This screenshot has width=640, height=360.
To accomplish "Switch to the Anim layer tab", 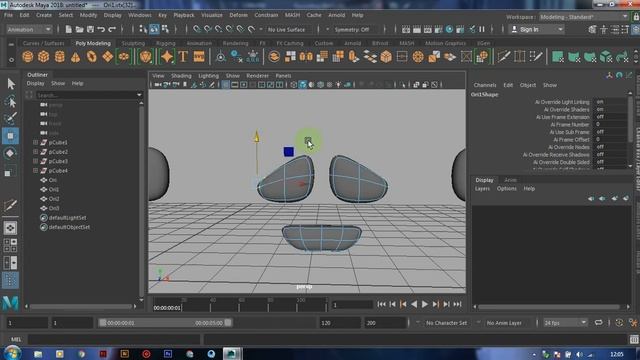I will coord(510,180).
